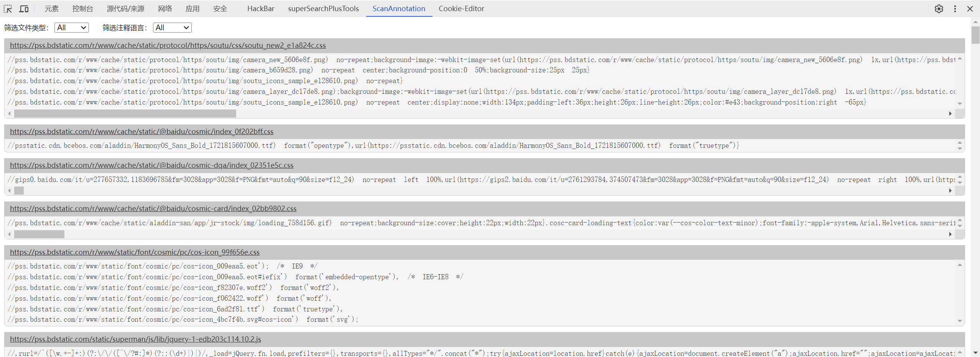Toggle the device toolbar icon
The image size is (980, 357).
[24, 9]
